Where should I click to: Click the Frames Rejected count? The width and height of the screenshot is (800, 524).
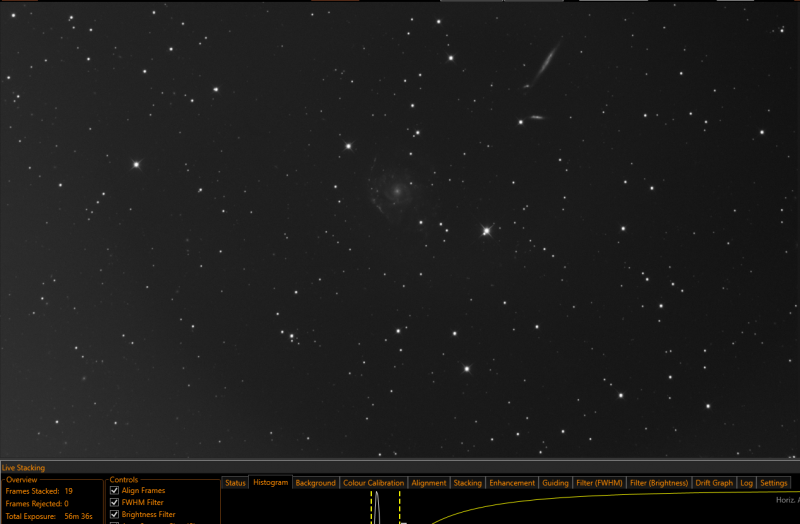66,504
